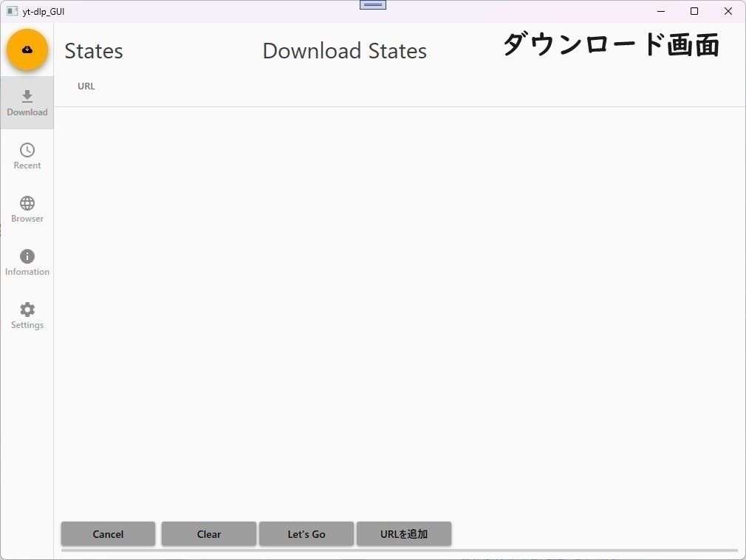
Task: Click the snap layout control in title bar
Action: pyautogui.click(x=372, y=4)
